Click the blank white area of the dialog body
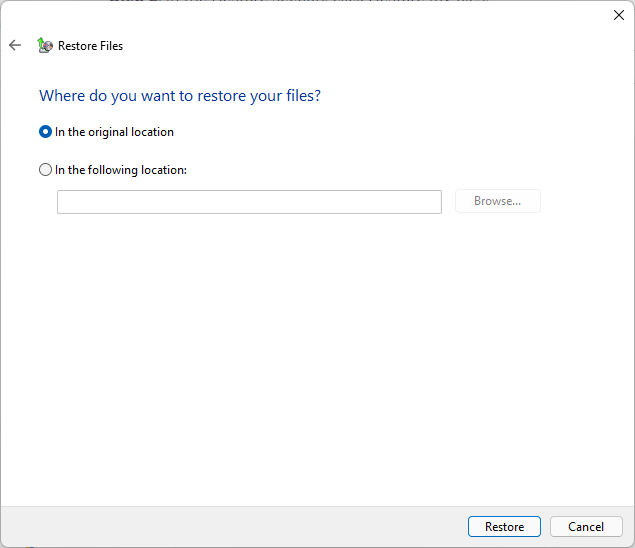 tap(320, 360)
